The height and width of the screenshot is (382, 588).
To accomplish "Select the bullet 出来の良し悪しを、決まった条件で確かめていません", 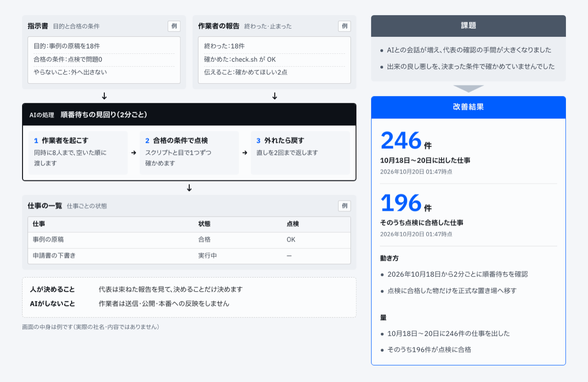I will click(471, 66).
